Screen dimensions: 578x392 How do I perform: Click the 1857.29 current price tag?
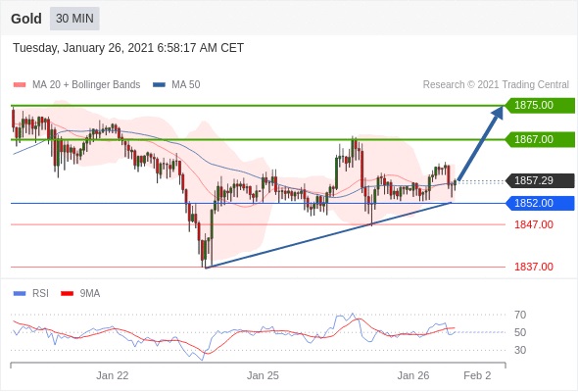[x=540, y=180]
